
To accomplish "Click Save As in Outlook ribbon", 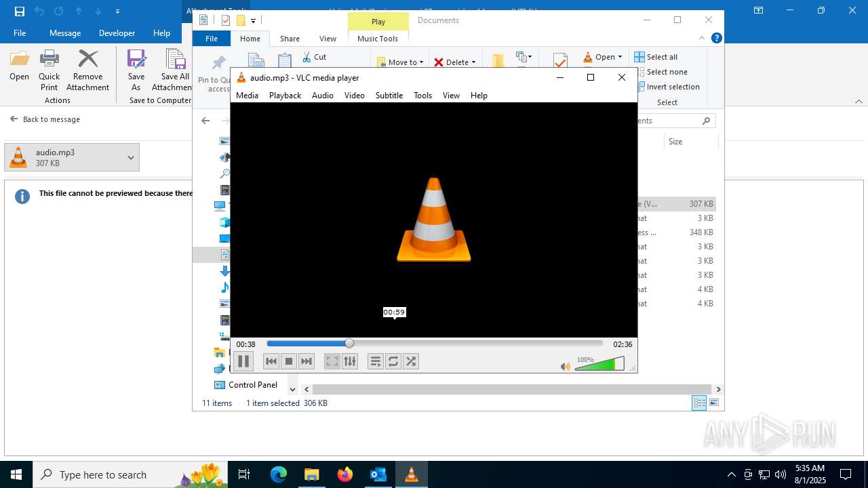I will (136, 70).
